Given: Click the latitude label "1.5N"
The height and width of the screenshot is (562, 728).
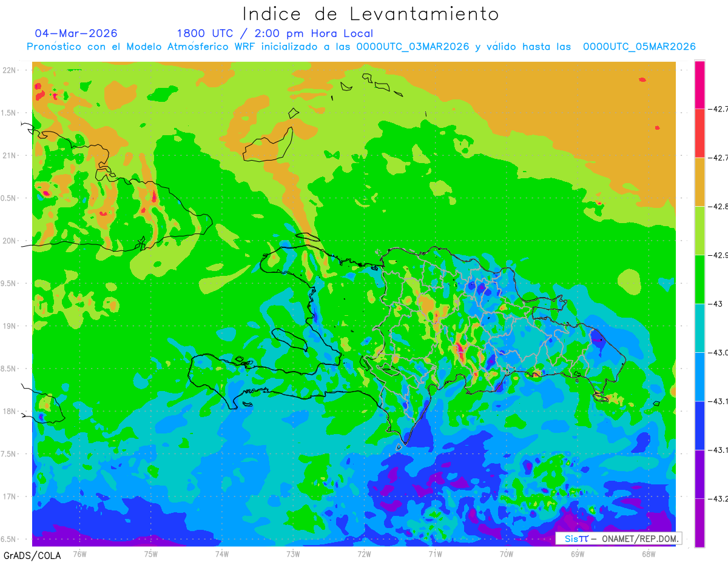Looking at the screenshot, I should tap(10, 113).
